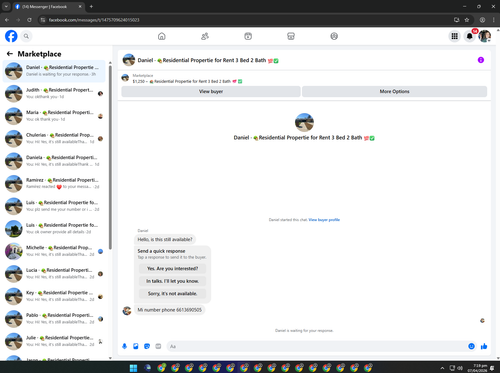Open the Marketplace storefront tab
500x373 pixels.
pos(291,36)
